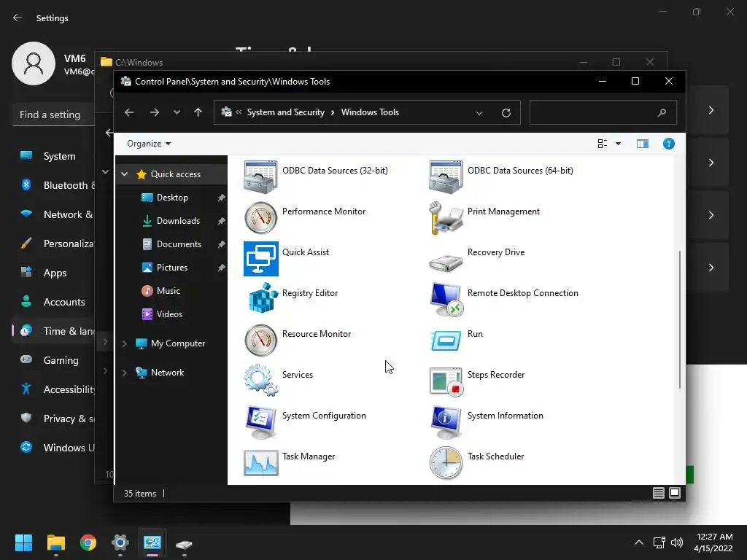Open Gaming in Settings sidebar
The image size is (747, 560).
pyautogui.click(x=53, y=360)
